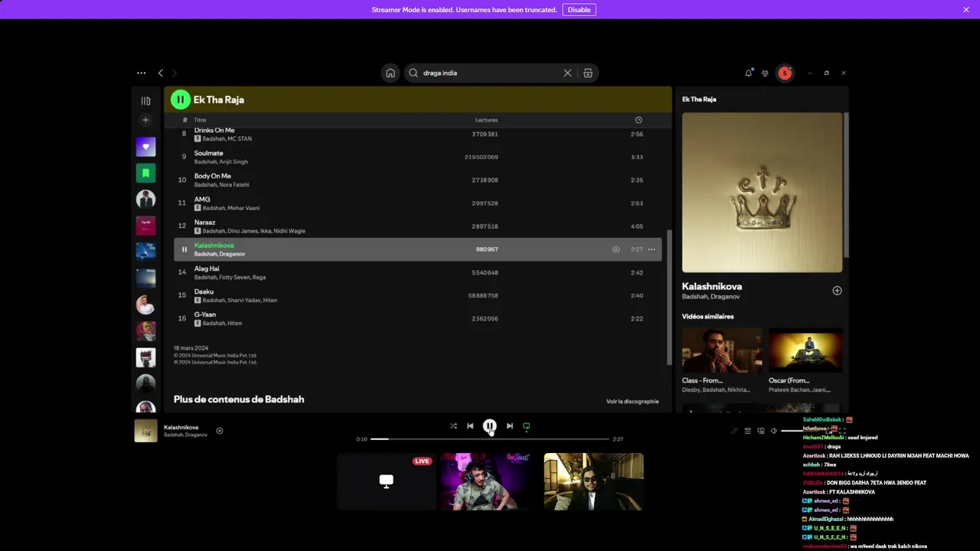Select the webcam of man in sunglasses
Viewport: 980px width, 551px height.
593,481
